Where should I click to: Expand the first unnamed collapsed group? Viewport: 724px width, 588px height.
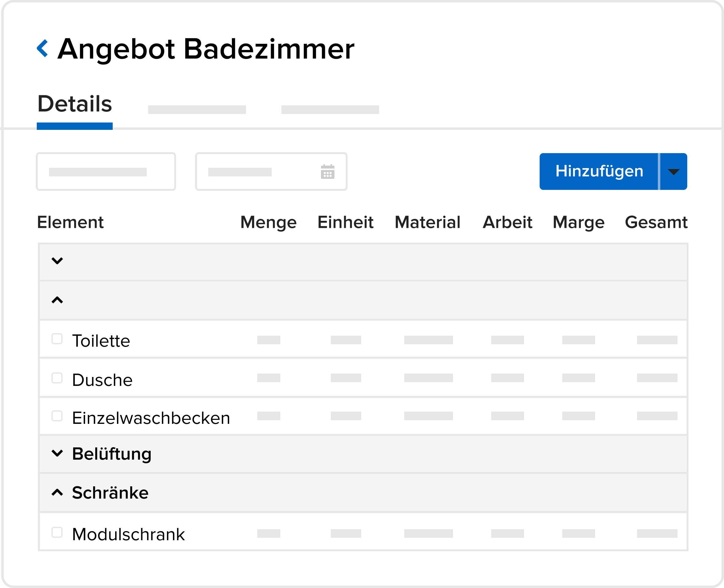click(57, 261)
